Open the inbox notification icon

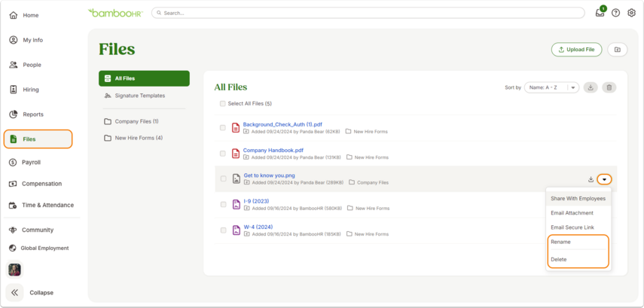click(600, 12)
